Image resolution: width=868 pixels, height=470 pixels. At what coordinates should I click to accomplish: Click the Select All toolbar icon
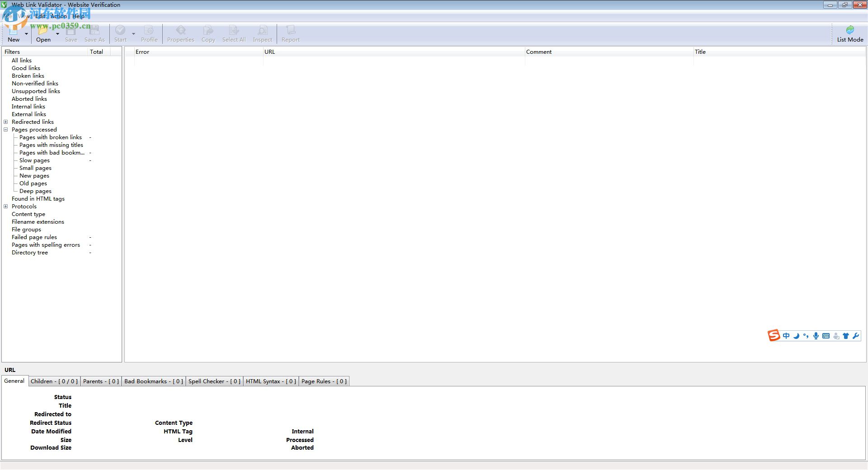[x=233, y=33]
